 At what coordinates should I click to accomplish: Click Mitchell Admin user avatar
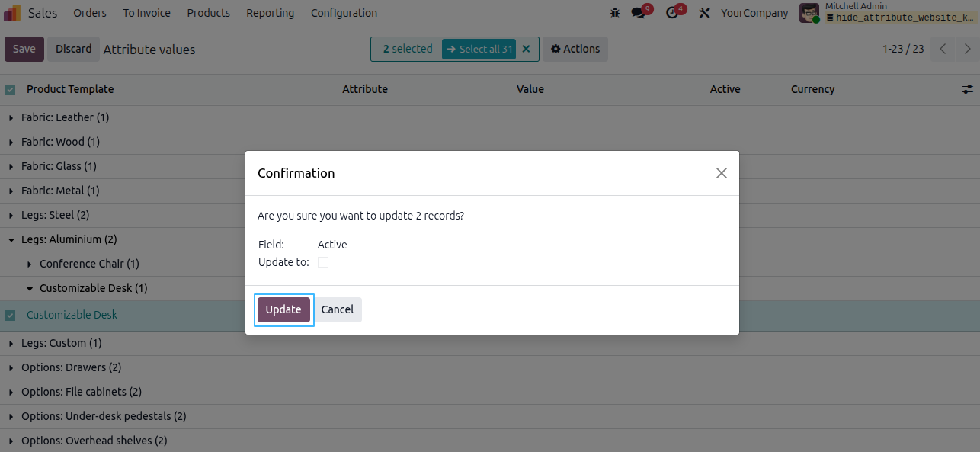[x=809, y=13]
